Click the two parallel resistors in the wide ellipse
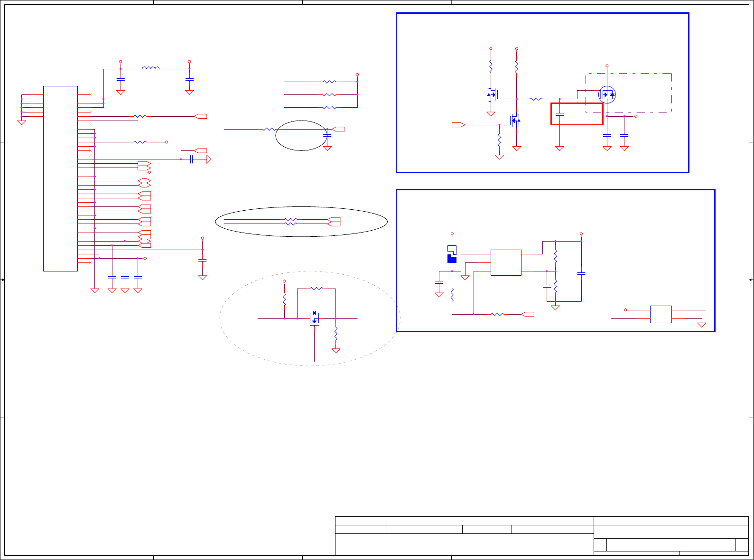The height and width of the screenshot is (560, 754). (290, 222)
